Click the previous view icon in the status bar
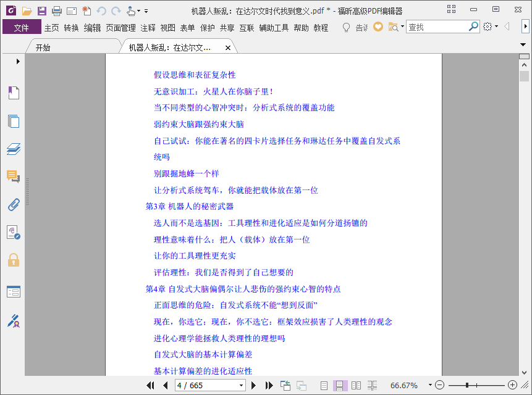 (x=285, y=385)
